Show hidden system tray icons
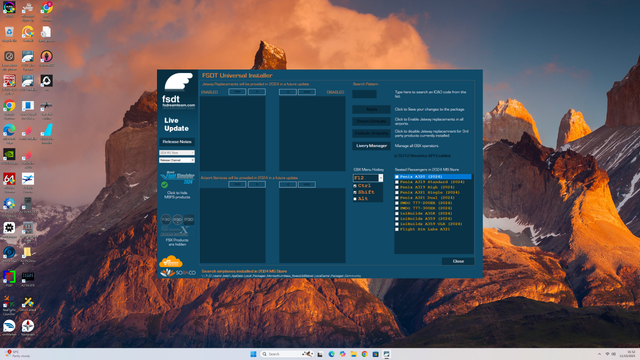 (x=599, y=354)
